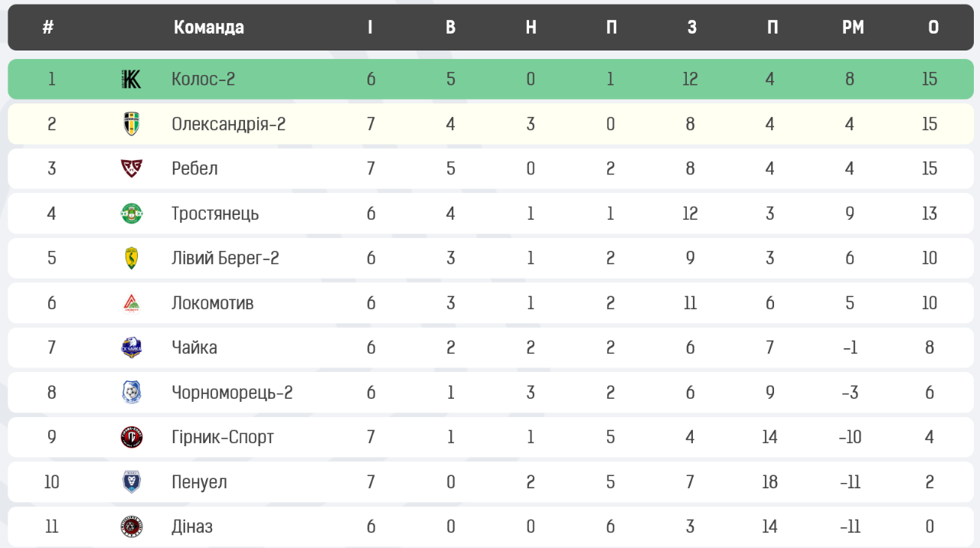980x548 pixels.
Task: Select the Локомотив team name
Action: [212, 303]
